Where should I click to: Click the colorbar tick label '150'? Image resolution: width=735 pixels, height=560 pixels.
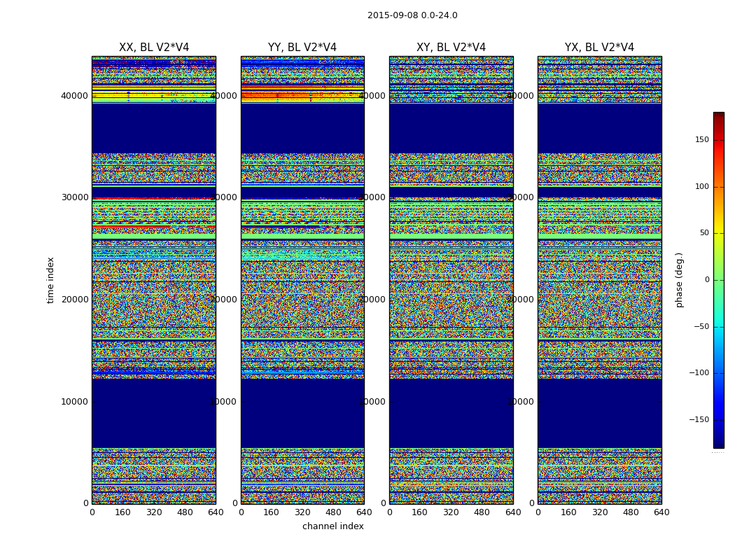click(702, 139)
